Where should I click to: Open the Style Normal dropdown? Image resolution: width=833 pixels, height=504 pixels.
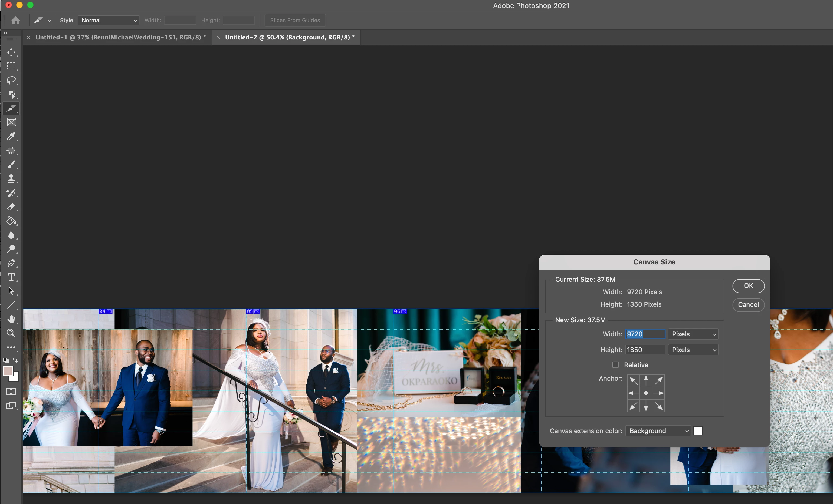(108, 20)
